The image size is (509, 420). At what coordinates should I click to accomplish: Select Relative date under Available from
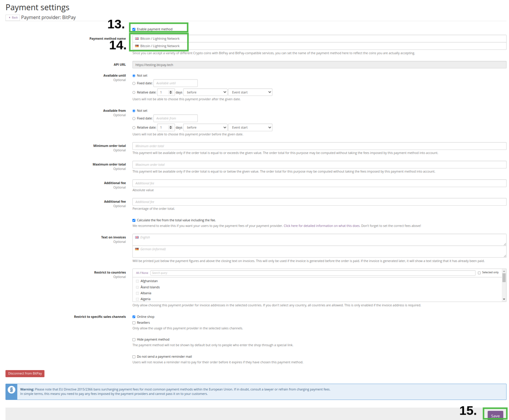tap(134, 127)
